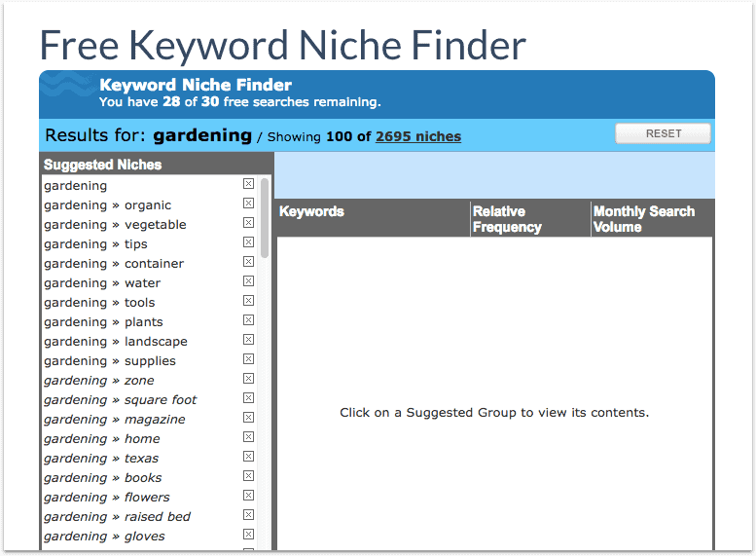Remove the gardening » texas niche
This screenshot has height=556, width=756.
point(248,456)
